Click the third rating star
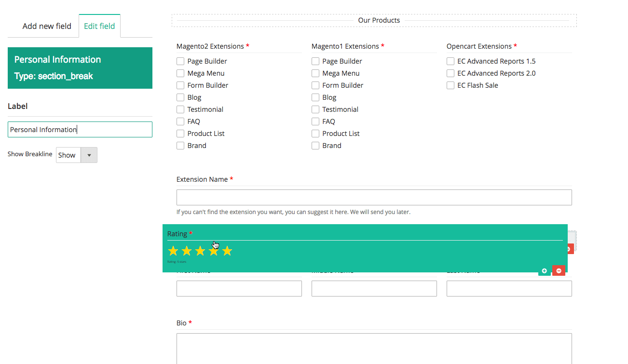Image resolution: width=628 pixels, height=364 pixels. pyautogui.click(x=200, y=251)
